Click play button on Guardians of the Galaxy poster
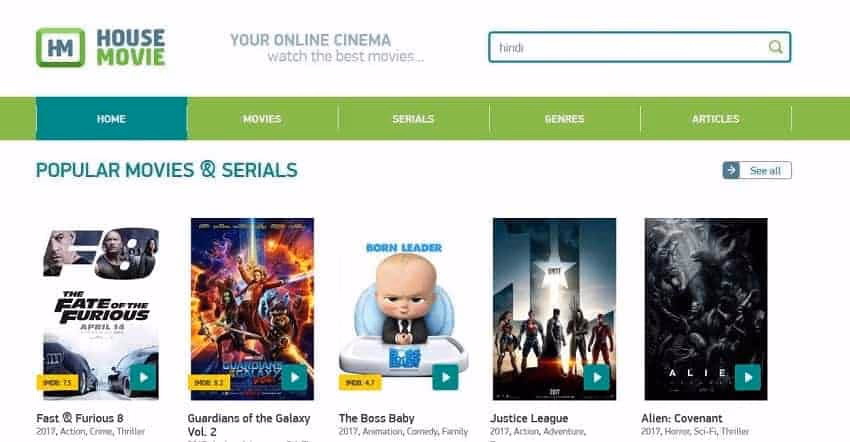The image size is (850, 442). click(294, 377)
